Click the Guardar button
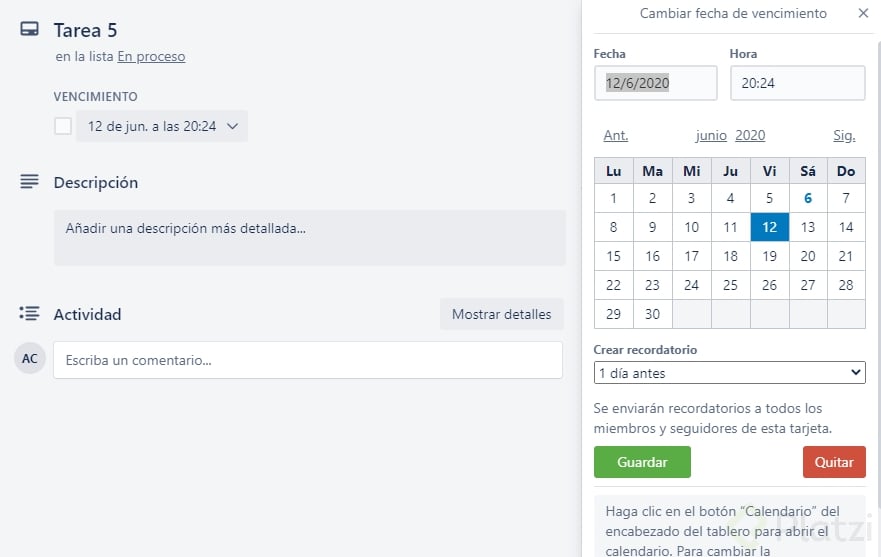881x557 pixels. tap(642, 462)
